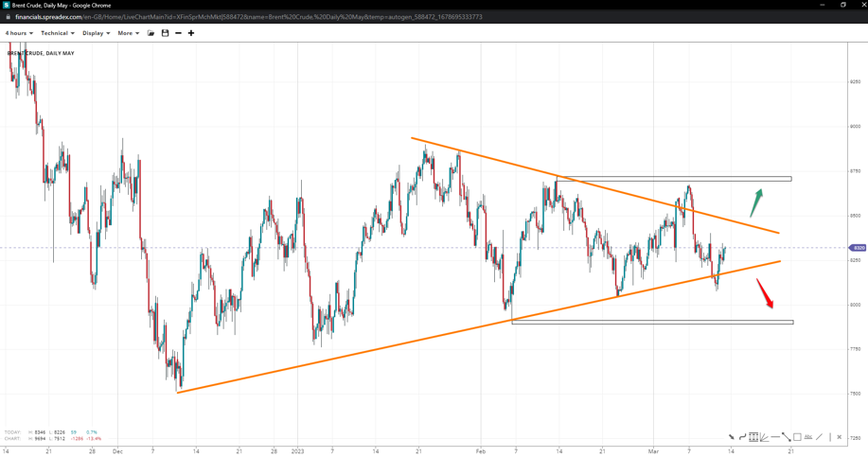Screen dimensions: 868x457
Task: Select the fan lines drawing tool
Action: 764,437
